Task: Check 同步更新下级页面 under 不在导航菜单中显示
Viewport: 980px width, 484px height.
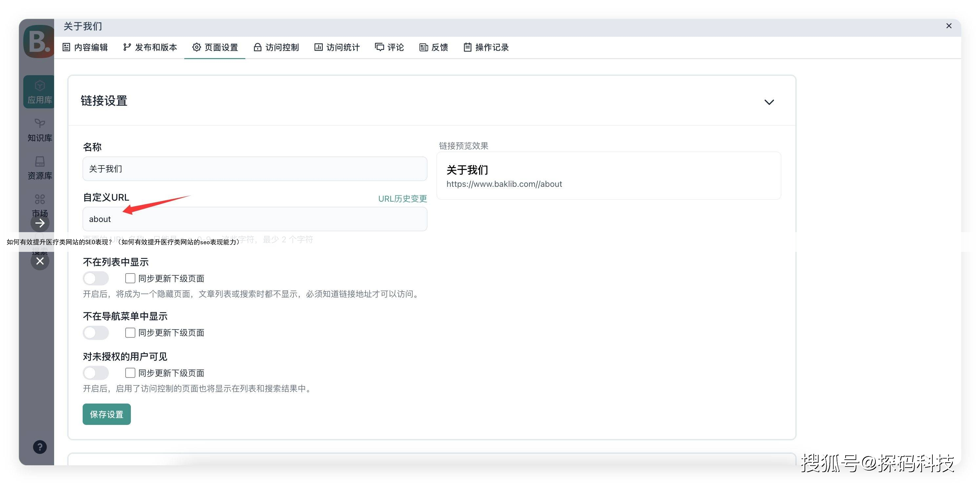Action: pyautogui.click(x=130, y=332)
